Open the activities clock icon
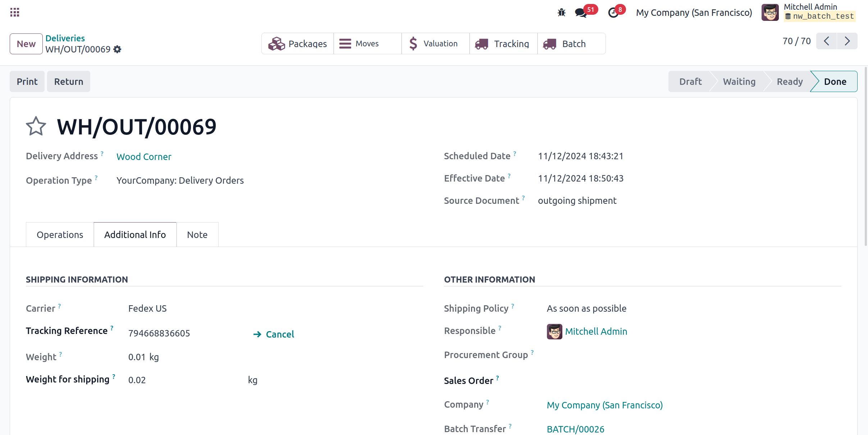Screen dimensions: 868x435 point(613,13)
